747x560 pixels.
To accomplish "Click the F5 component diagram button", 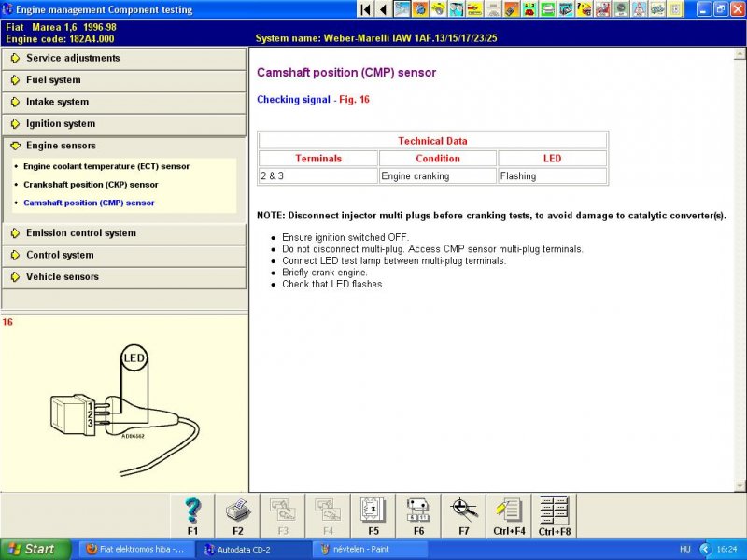I will pos(373,516).
